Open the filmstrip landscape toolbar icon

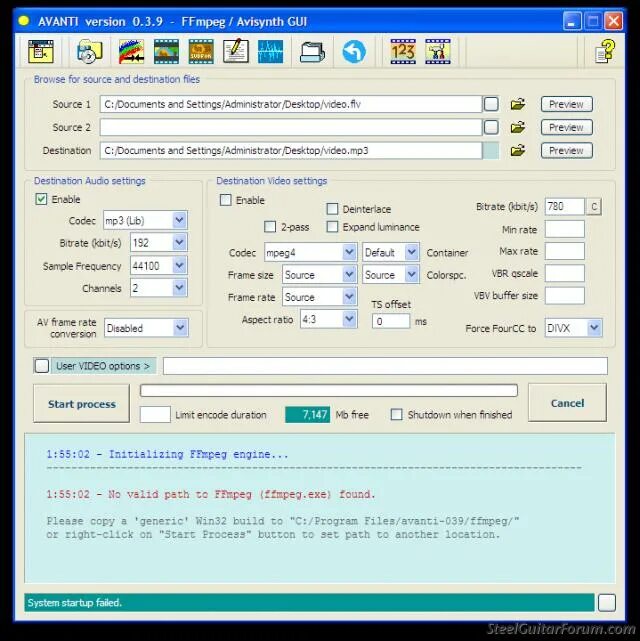pyautogui.click(x=166, y=52)
